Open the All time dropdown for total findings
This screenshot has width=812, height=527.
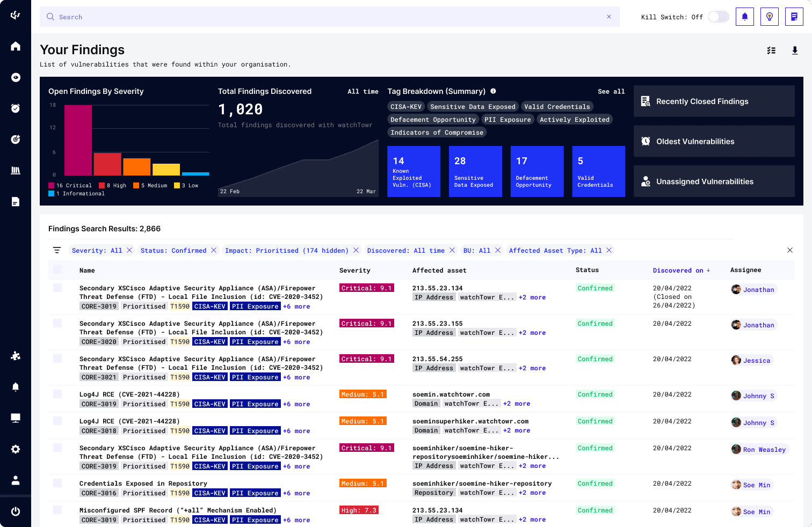click(363, 92)
